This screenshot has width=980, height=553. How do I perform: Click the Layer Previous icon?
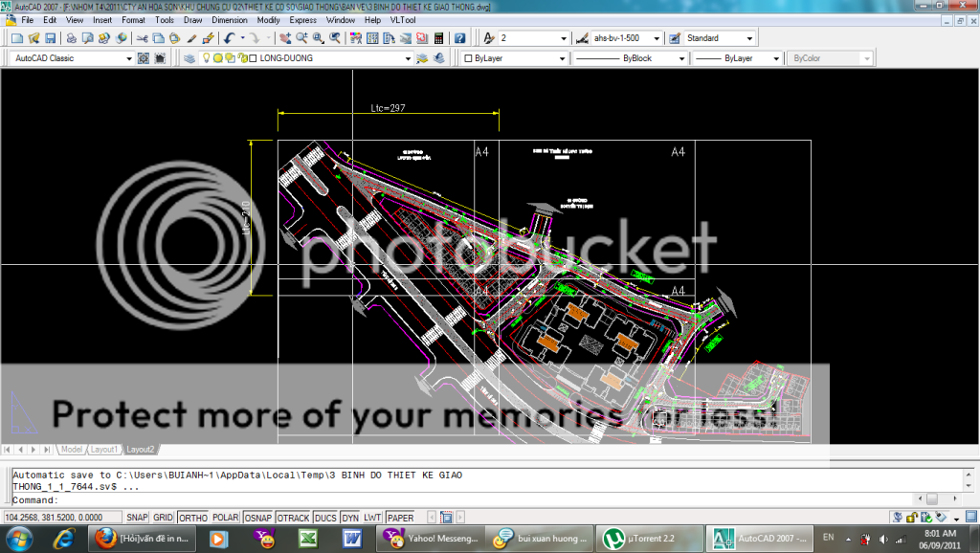point(438,58)
